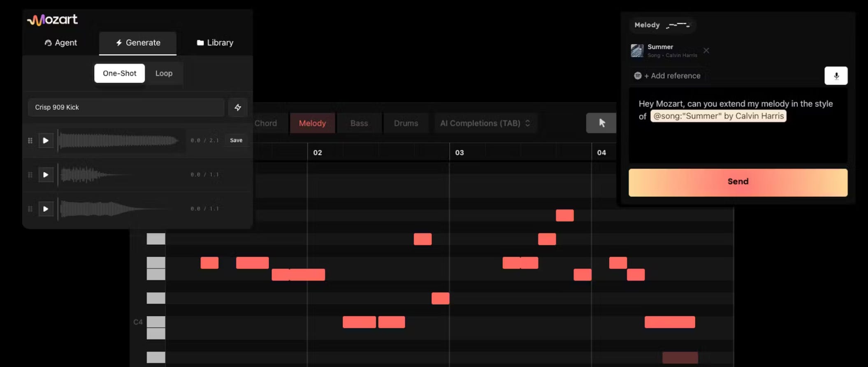Click the @song Summer by Calvin Harris tag
The image size is (868, 367).
718,116
